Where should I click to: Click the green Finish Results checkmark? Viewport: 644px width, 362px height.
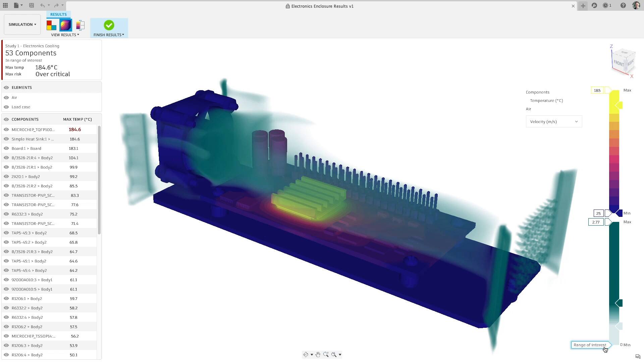(x=109, y=25)
